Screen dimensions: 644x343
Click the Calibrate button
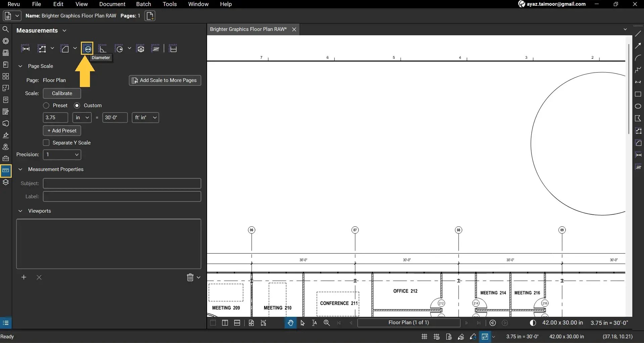61,93
